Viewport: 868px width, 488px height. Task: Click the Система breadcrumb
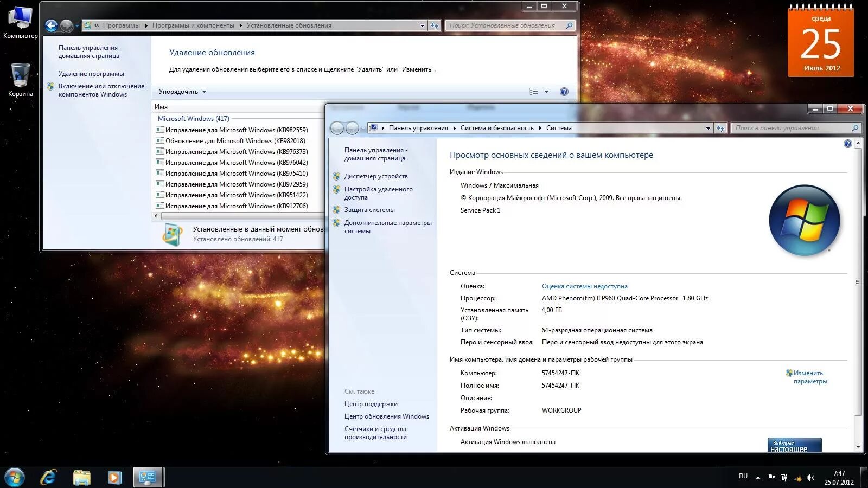coord(559,128)
